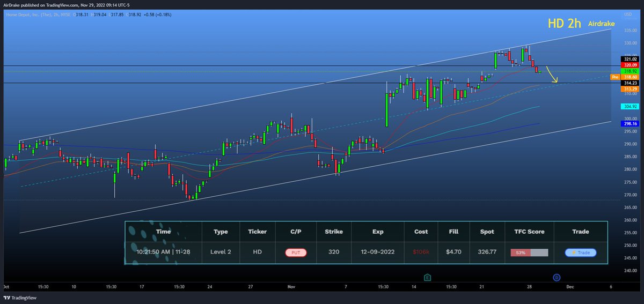Click the HD ticker cell in the table
644x304 pixels.
pos(257,252)
